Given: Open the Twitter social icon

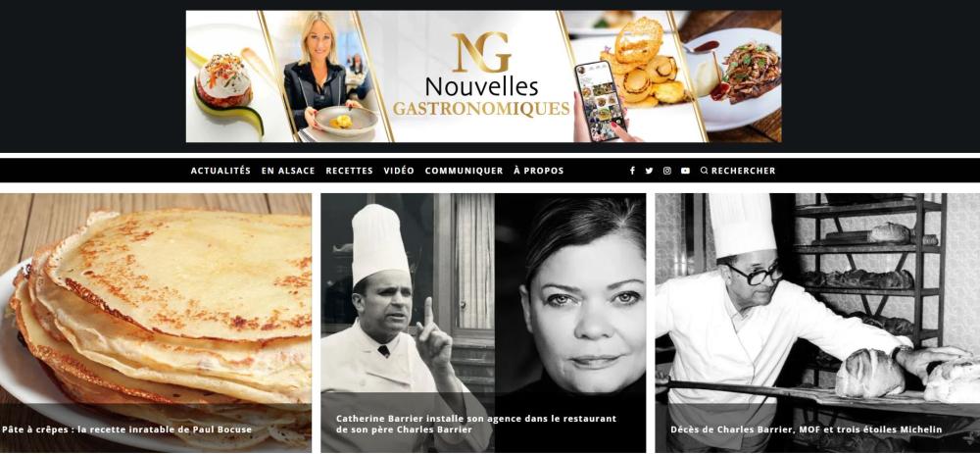Looking at the screenshot, I should pos(649,171).
